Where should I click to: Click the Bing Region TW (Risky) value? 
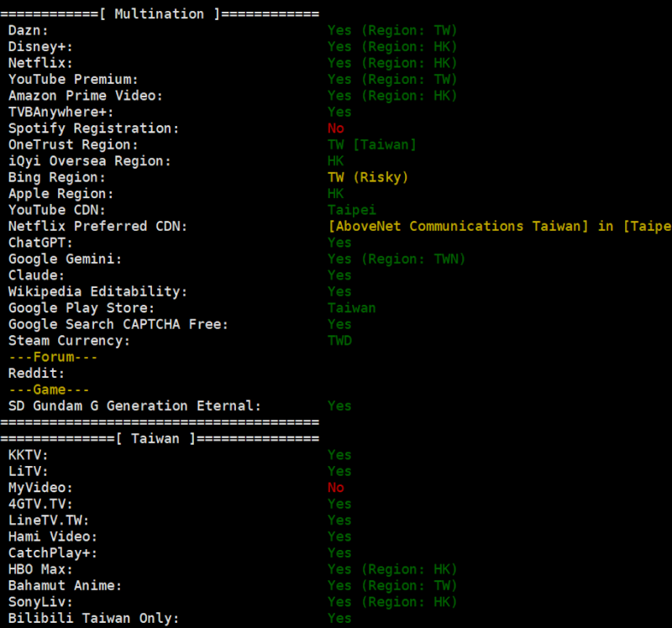pyautogui.click(x=368, y=177)
